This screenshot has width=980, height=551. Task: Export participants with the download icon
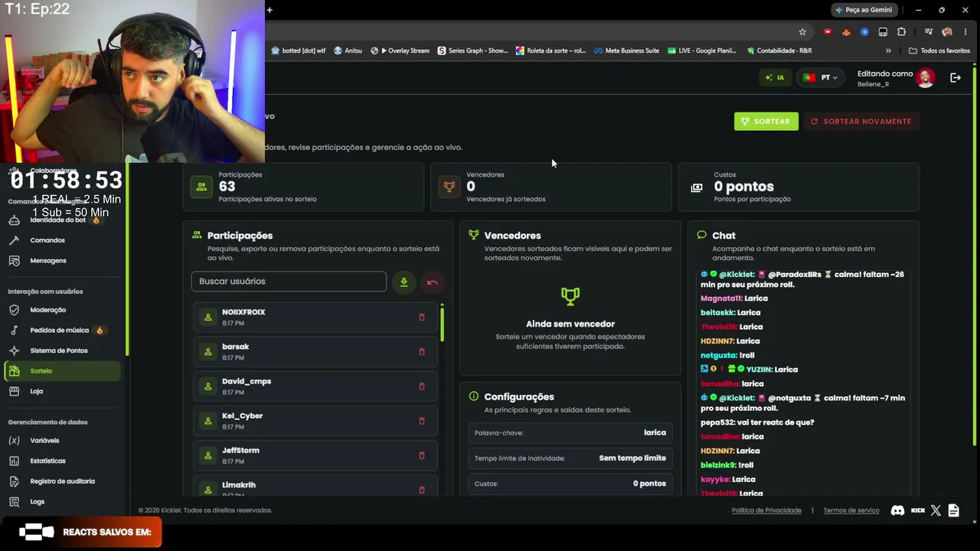403,282
